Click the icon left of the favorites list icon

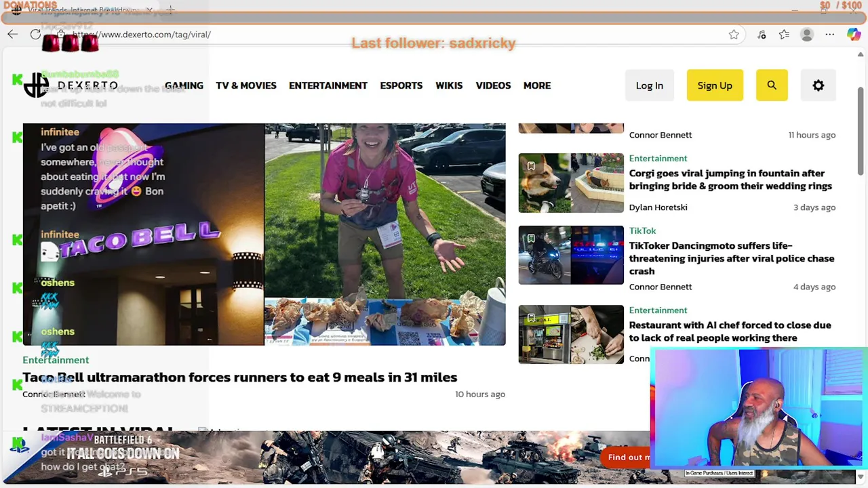762,35
